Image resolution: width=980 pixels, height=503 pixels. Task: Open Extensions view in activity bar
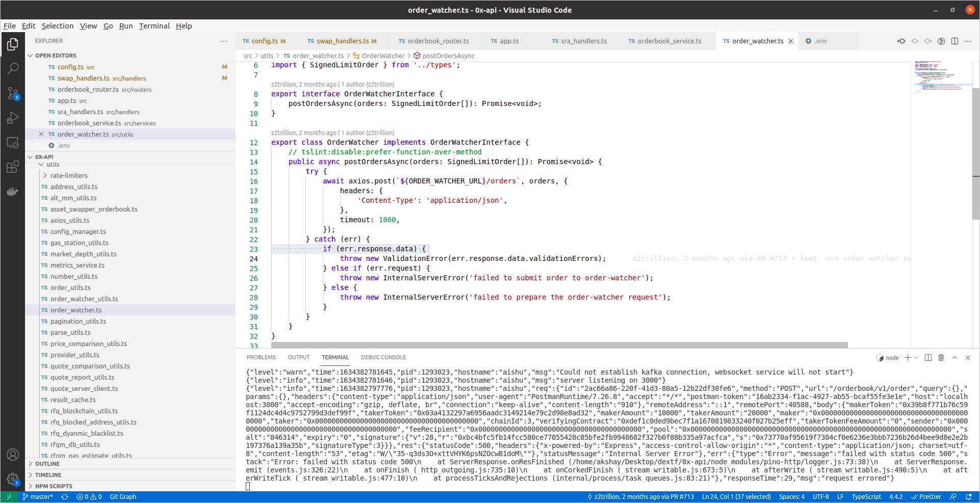13,167
